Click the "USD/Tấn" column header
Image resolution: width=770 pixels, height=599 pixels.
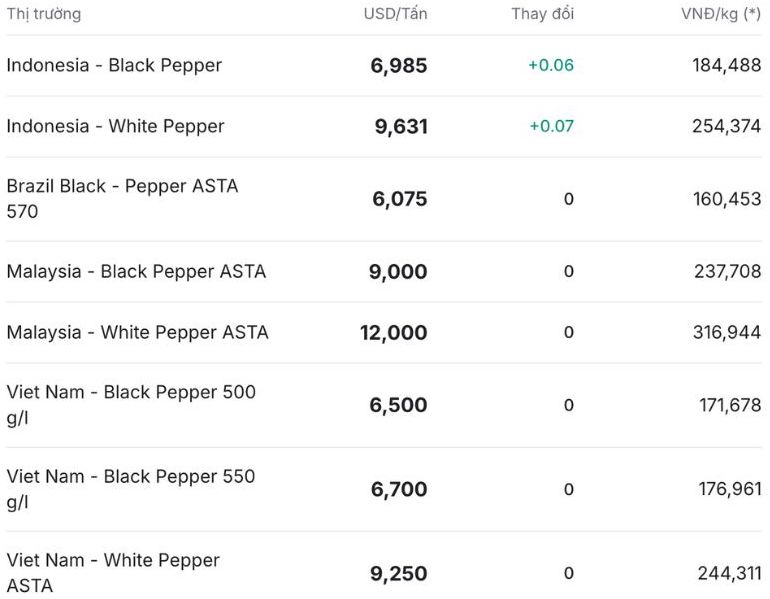[395, 14]
